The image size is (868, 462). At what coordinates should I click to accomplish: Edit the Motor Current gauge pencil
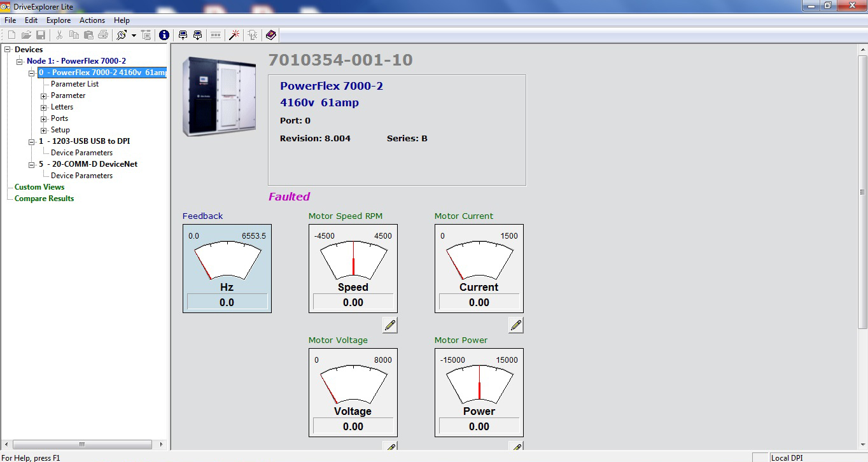pos(516,325)
